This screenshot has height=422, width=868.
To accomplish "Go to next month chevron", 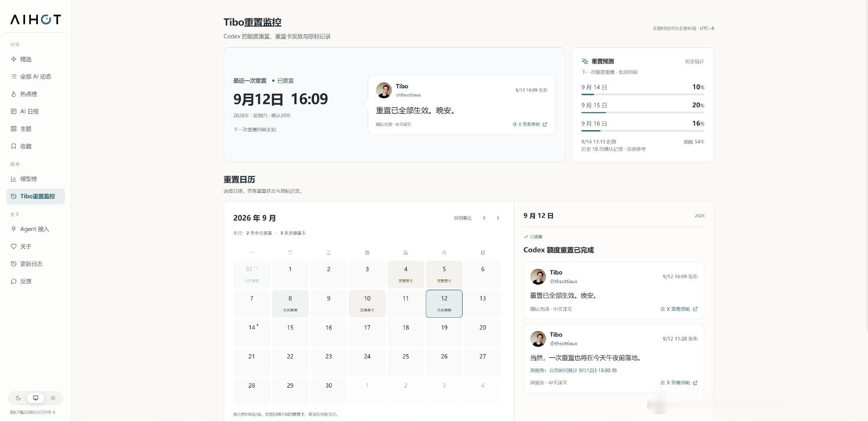I will [498, 218].
